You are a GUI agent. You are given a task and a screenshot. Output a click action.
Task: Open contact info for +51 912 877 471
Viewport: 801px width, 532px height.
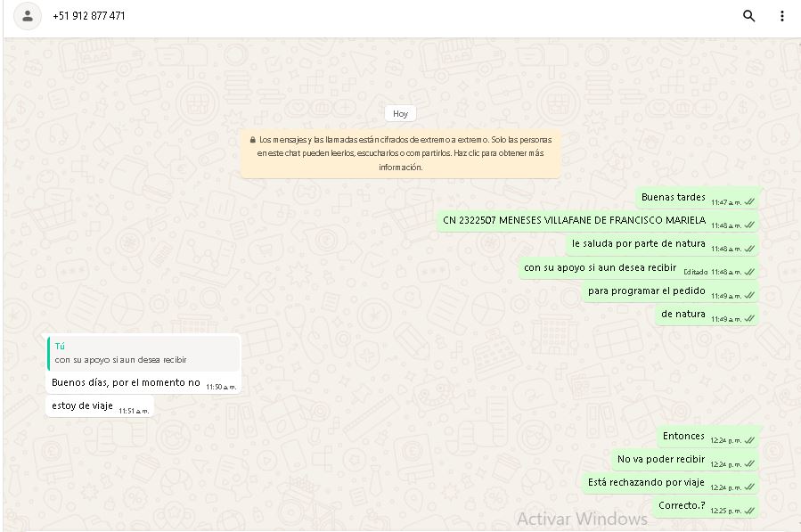89,16
